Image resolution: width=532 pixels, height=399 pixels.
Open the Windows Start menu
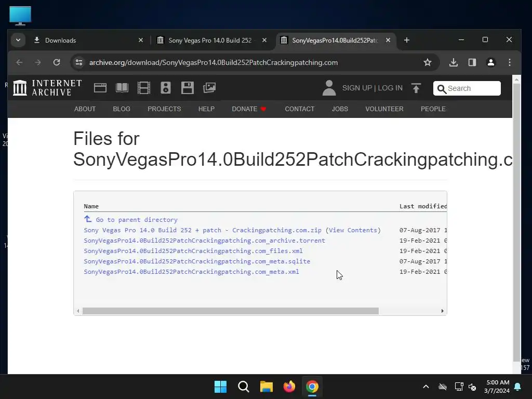(220, 387)
